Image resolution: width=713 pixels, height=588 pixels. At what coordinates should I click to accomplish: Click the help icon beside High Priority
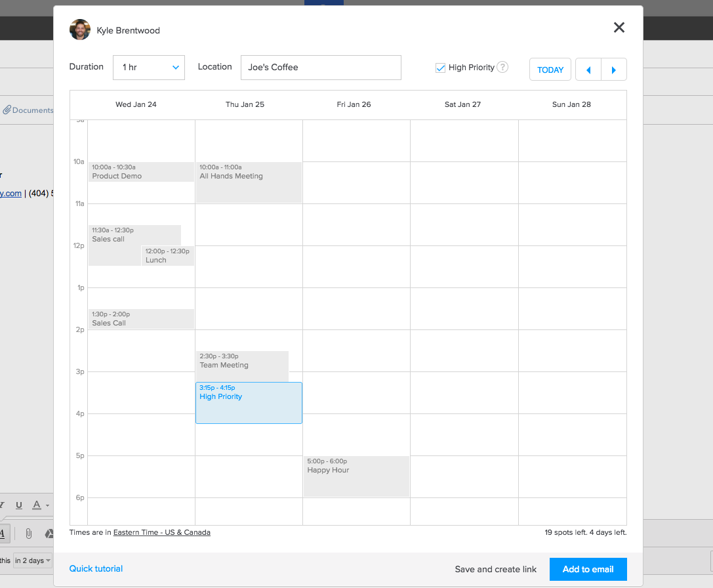tap(502, 68)
